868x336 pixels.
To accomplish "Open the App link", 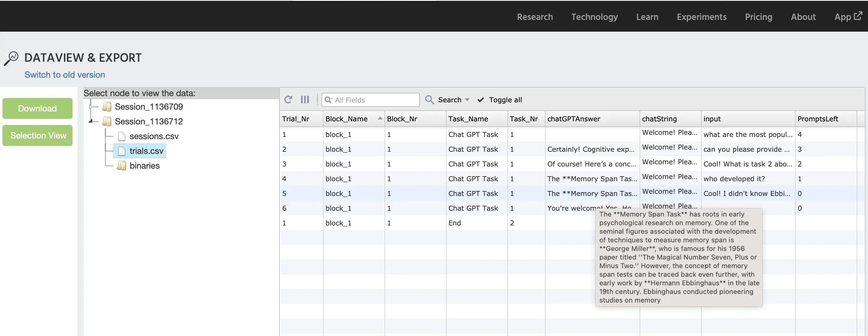I will (848, 17).
